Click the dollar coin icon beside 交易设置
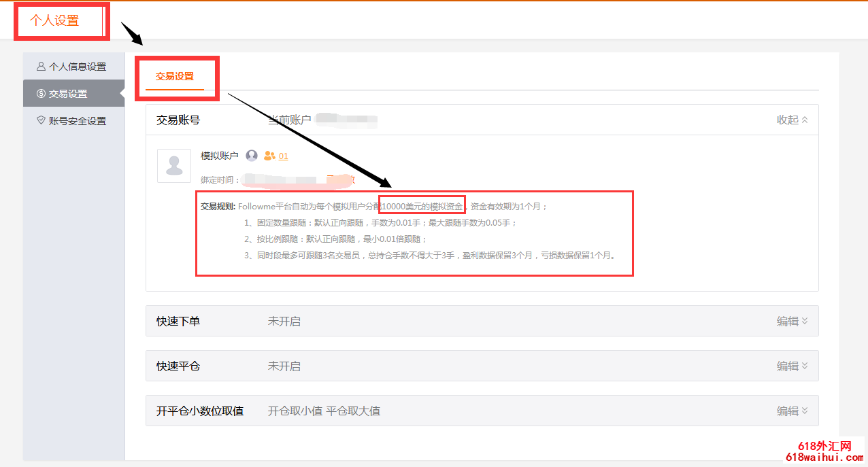Image resolution: width=868 pixels, height=467 pixels. click(x=41, y=94)
